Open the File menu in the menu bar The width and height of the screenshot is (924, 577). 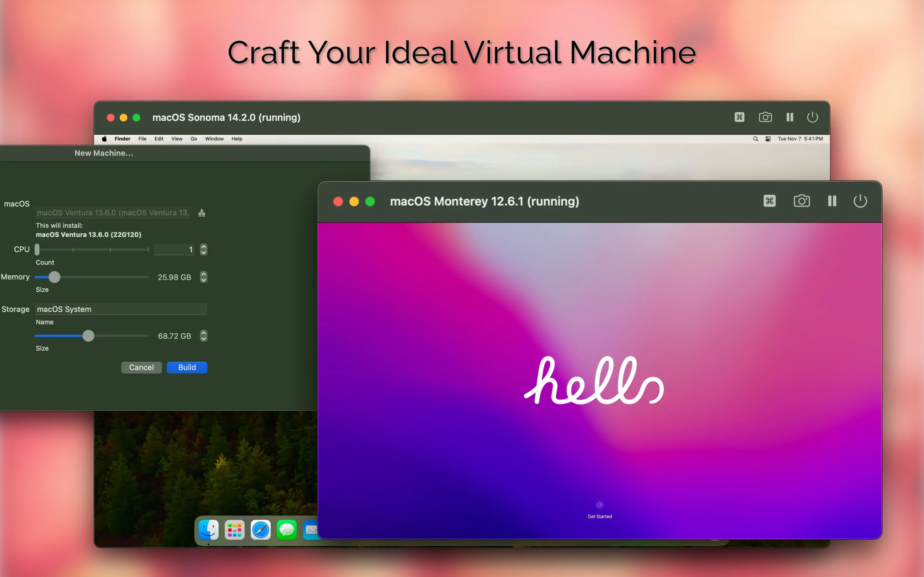pos(142,139)
